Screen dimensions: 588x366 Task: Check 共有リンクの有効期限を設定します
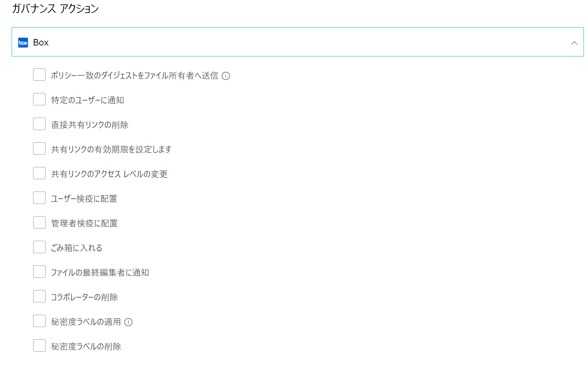click(39, 148)
